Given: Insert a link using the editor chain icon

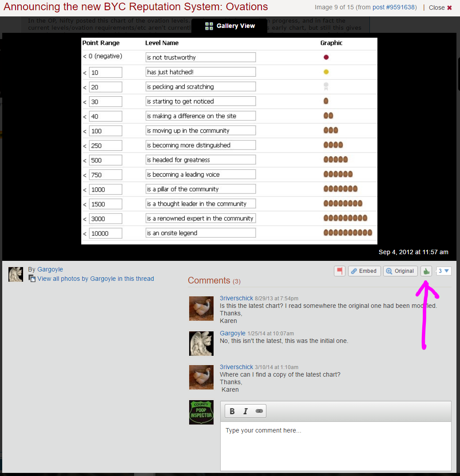Looking at the screenshot, I should point(259,411).
